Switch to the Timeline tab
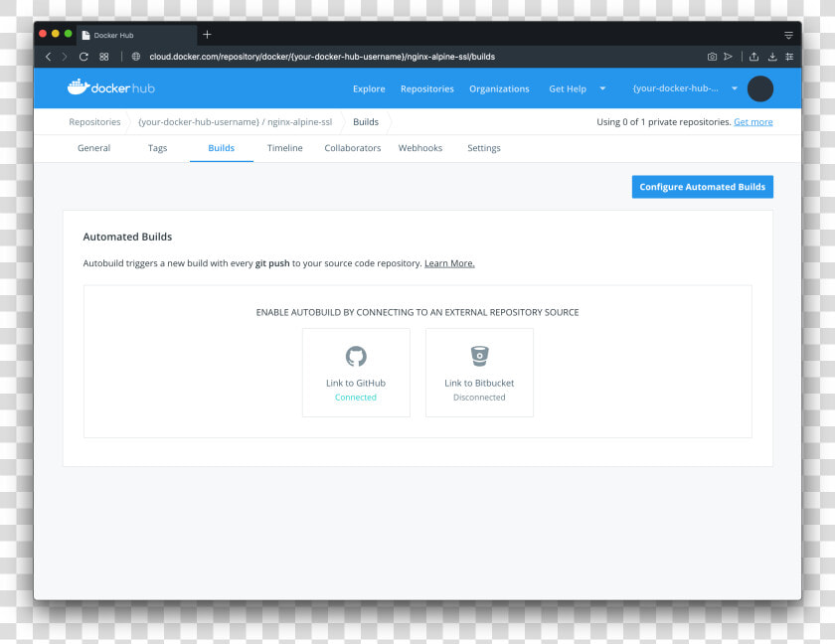Screen dimensions: 835x644 click(x=285, y=148)
